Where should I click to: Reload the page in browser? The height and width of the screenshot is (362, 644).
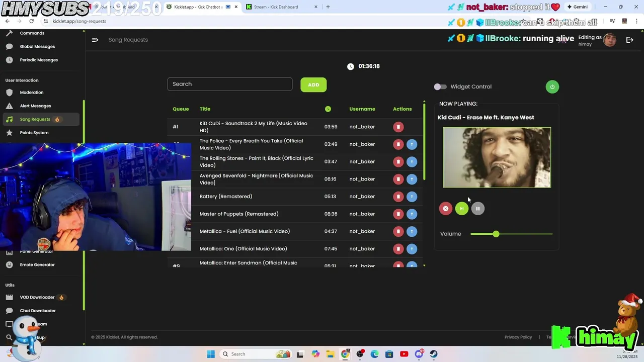(31, 21)
